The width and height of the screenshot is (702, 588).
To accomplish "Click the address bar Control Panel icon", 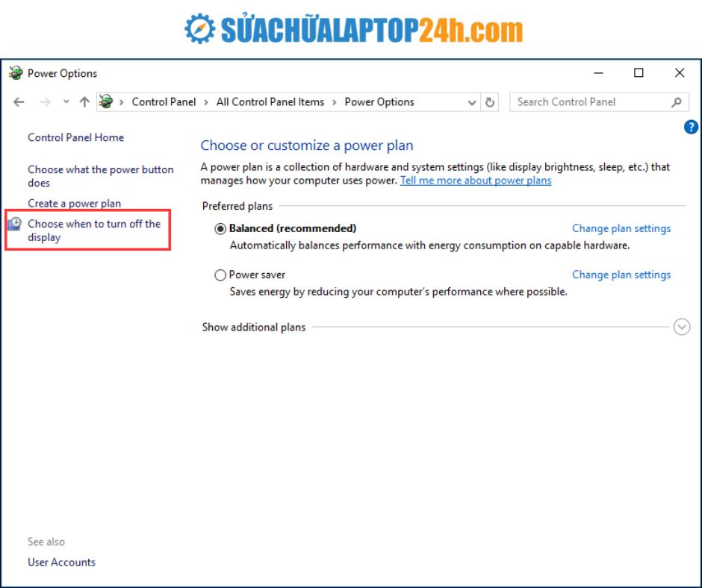I will click(x=106, y=102).
